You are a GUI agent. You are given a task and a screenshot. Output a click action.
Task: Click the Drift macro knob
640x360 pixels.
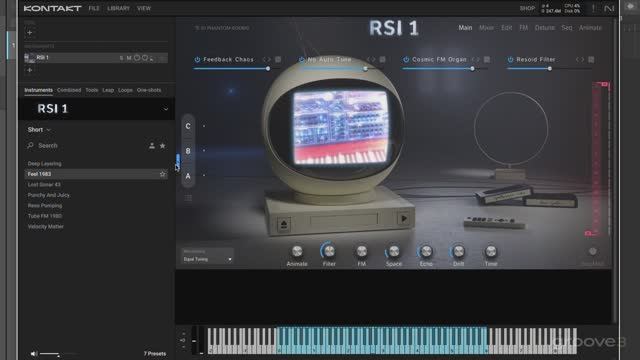[x=458, y=251]
